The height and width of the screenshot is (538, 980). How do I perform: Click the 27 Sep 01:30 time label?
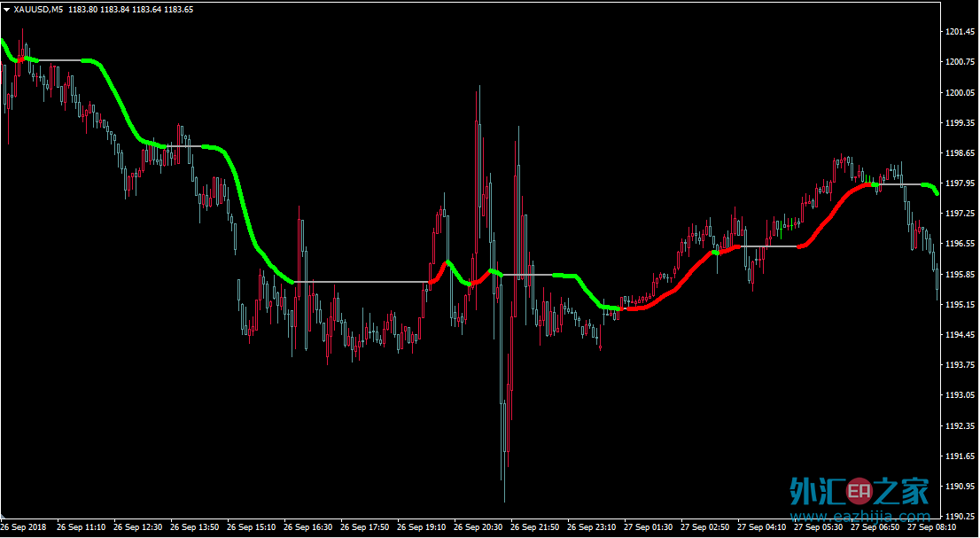(x=649, y=527)
